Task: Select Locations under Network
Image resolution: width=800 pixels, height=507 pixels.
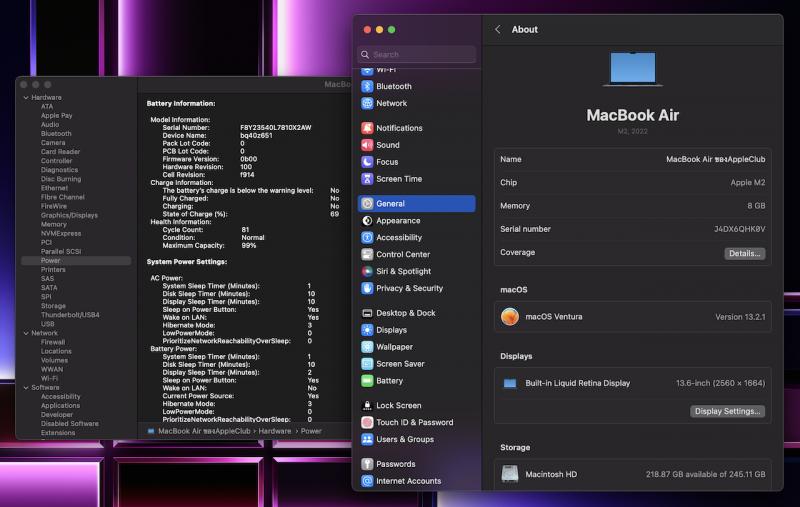Action: click(x=56, y=351)
